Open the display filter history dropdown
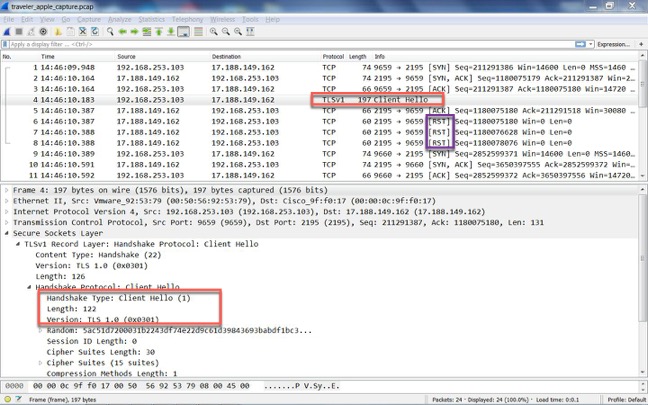 591,44
